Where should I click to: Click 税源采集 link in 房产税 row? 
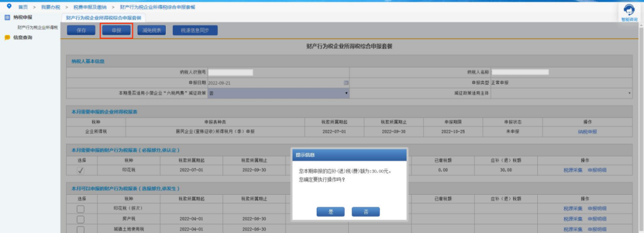pos(573,219)
